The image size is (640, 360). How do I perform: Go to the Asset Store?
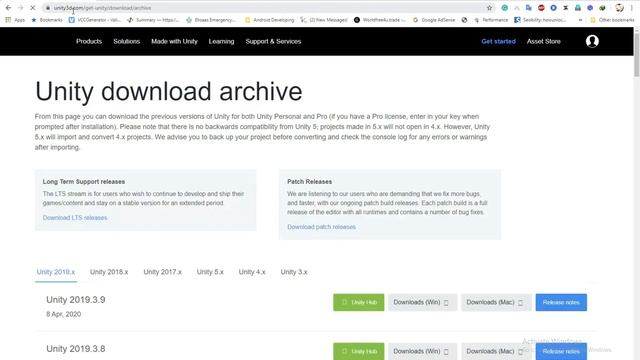coord(543,41)
